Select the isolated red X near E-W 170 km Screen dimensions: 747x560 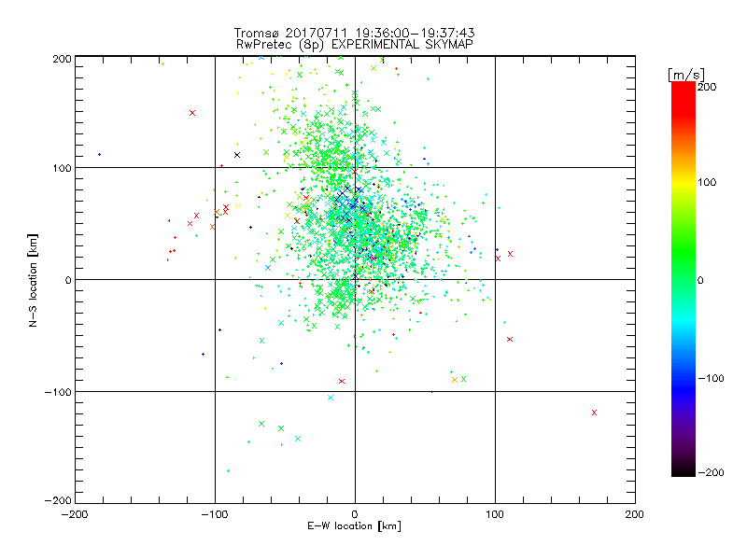click(x=594, y=413)
